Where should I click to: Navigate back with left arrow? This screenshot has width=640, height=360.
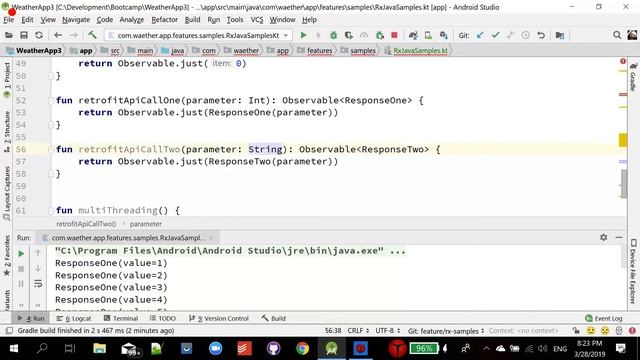[x=58, y=36]
